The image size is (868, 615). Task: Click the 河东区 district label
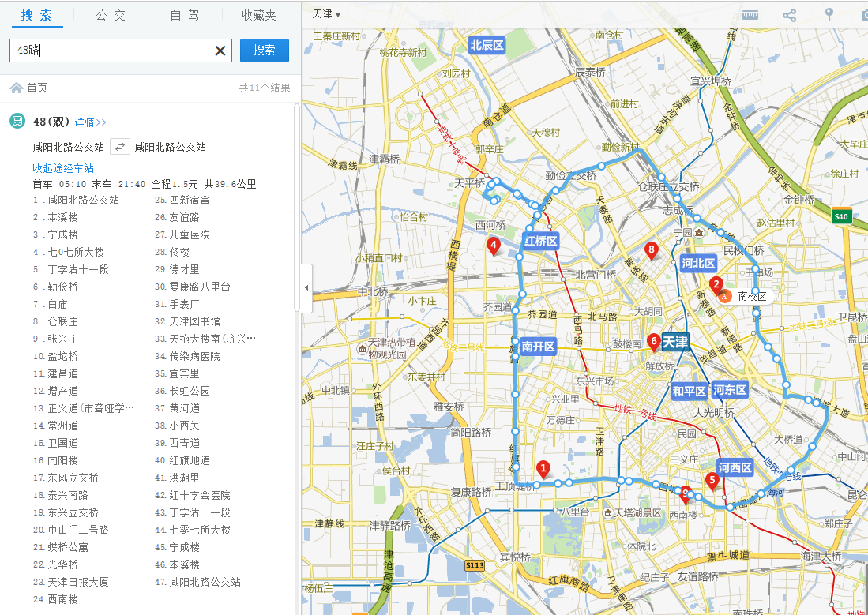click(730, 390)
